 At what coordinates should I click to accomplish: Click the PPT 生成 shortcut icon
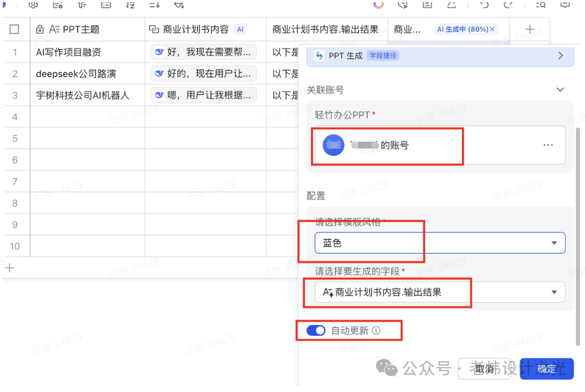click(x=319, y=56)
